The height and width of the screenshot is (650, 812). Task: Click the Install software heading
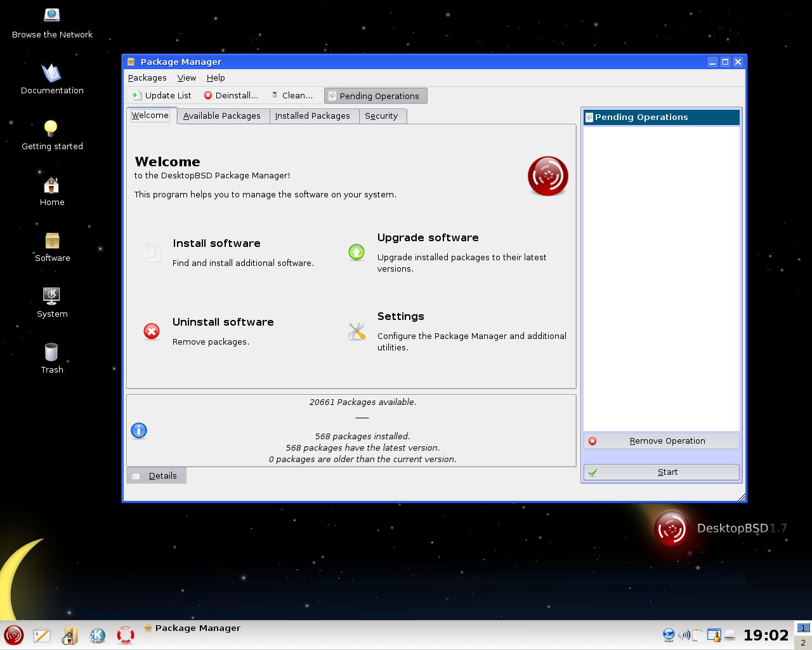[x=217, y=244]
